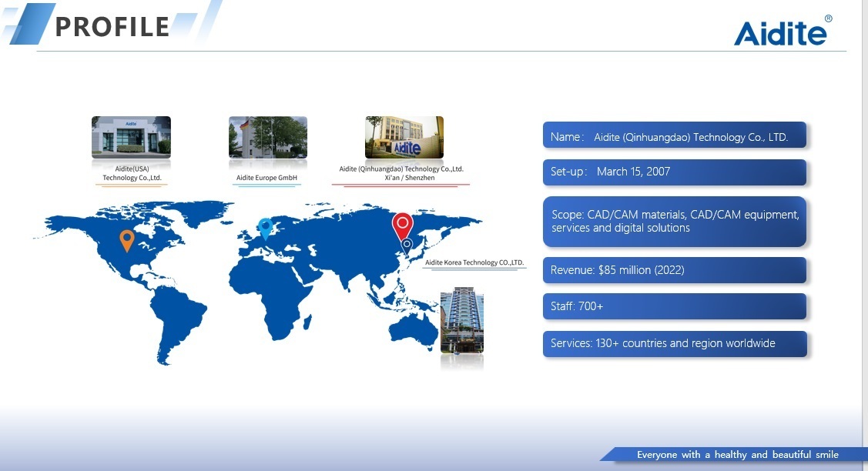Click the Set-up: March 15, 2007 box

tap(674, 172)
